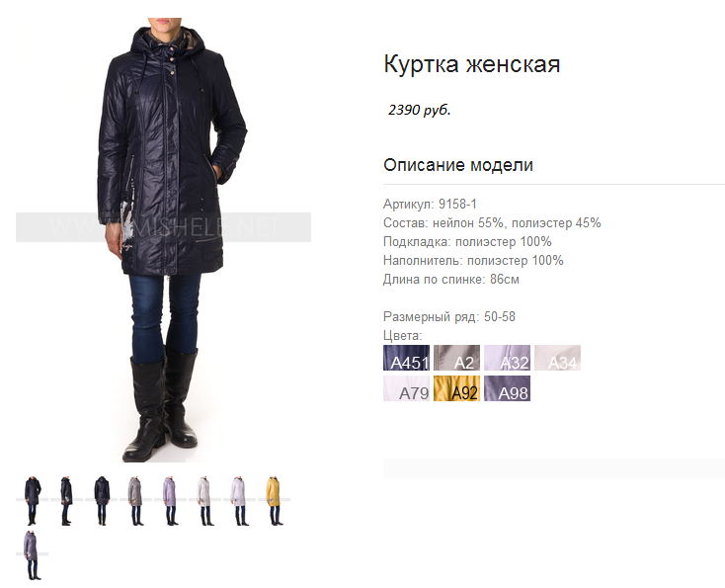This screenshot has height=588, width=725.
Task: Select the A98 slate purple color swatch
Action: pos(507,388)
